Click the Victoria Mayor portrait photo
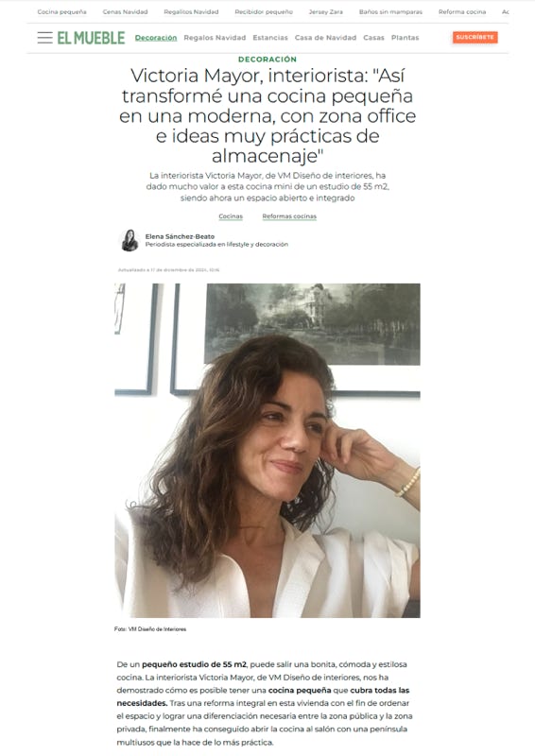 point(267,451)
